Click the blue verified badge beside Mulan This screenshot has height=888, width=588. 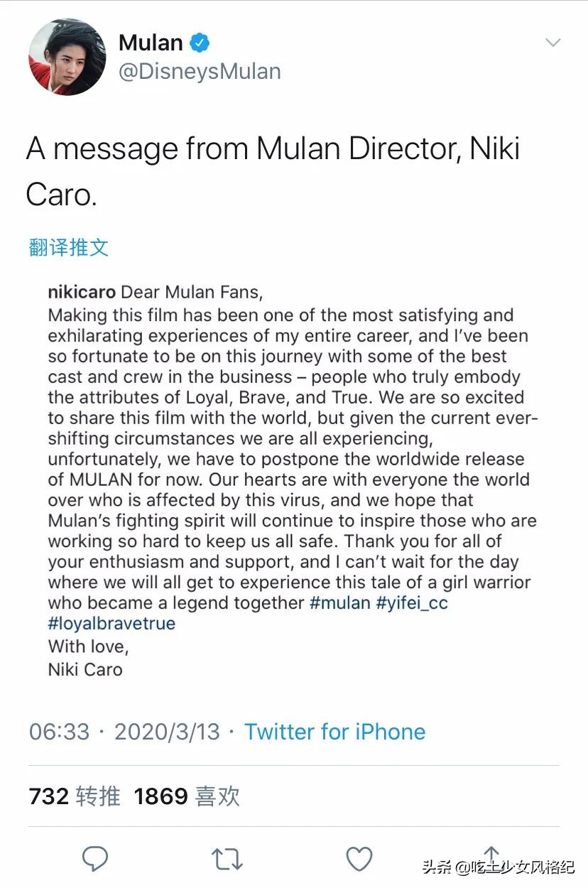pyautogui.click(x=201, y=43)
